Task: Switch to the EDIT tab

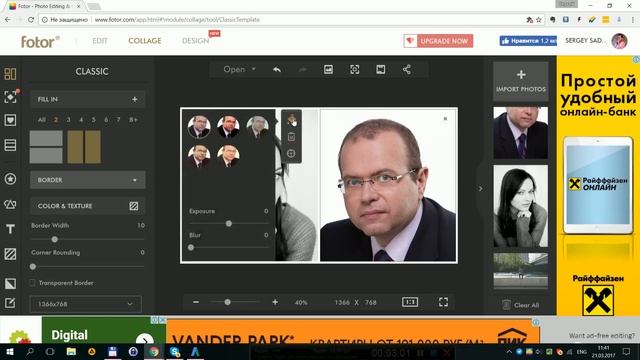Action: click(100, 41)
